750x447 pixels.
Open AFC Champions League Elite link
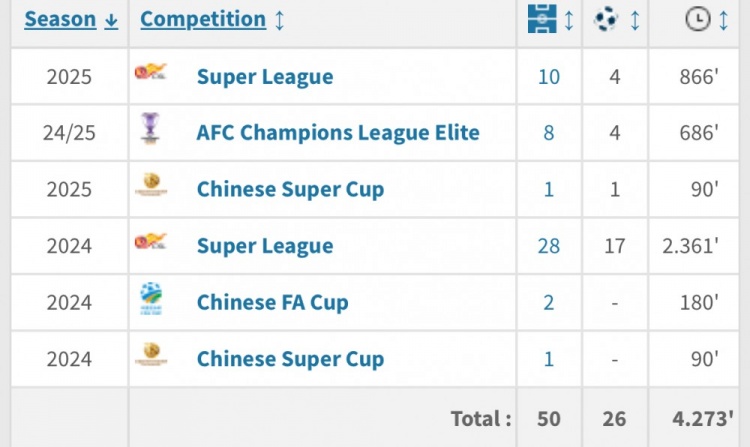(x=338, y=132)
